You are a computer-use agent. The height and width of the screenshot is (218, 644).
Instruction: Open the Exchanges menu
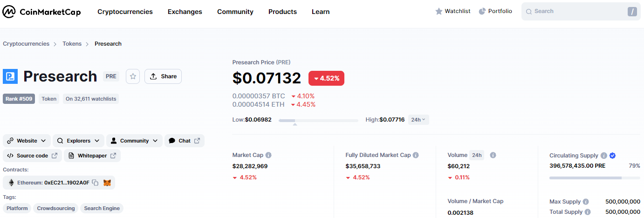185,12
